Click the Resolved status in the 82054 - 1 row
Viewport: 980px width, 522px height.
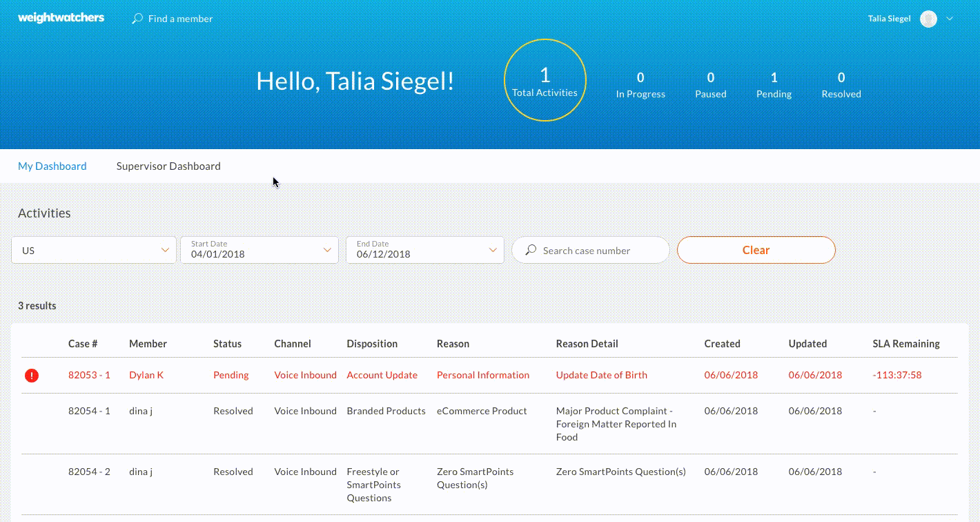(233, 411)
